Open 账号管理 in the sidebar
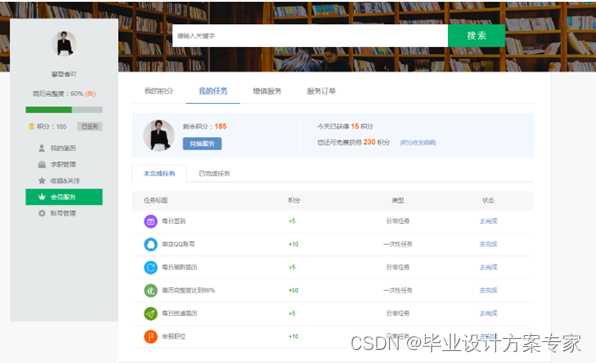596x363 pixels. [64, 213]
